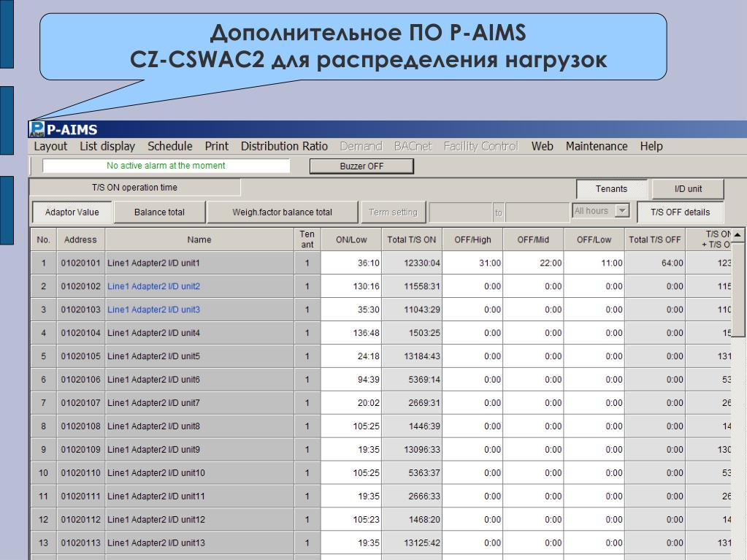Click address cell 01020105
This screenshot has width=747, height=560.
point(80,356)
